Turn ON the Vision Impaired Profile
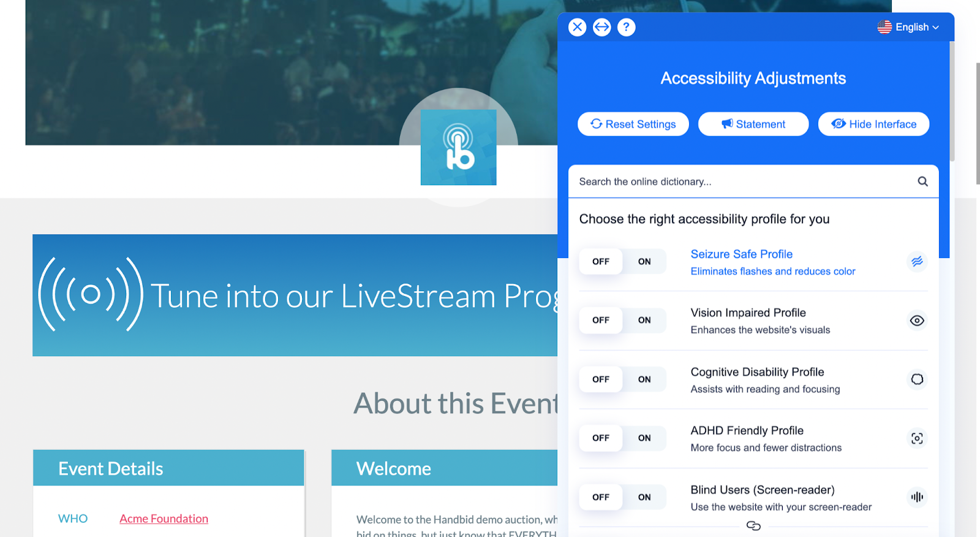The image size is (980, 537). (x=644, y=321)
